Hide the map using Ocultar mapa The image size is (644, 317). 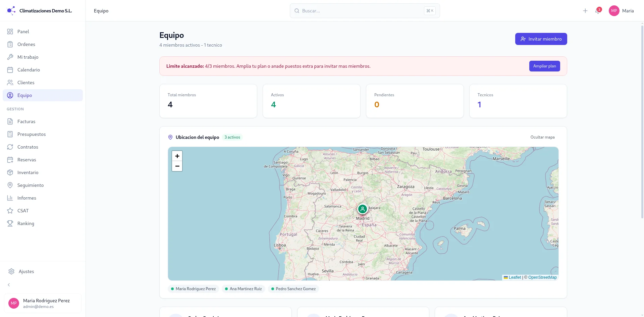click(542, 137)
